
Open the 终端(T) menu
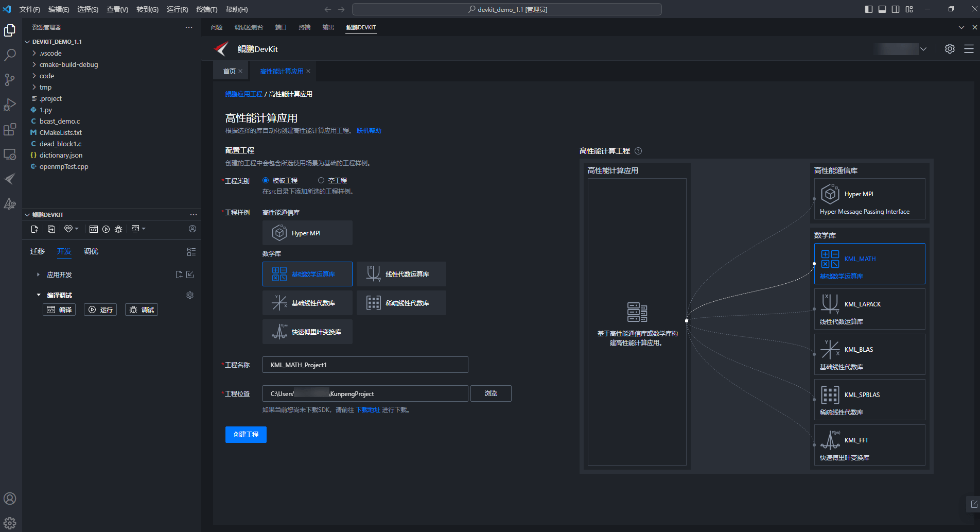pyautogui.click(x=207, y=9)
